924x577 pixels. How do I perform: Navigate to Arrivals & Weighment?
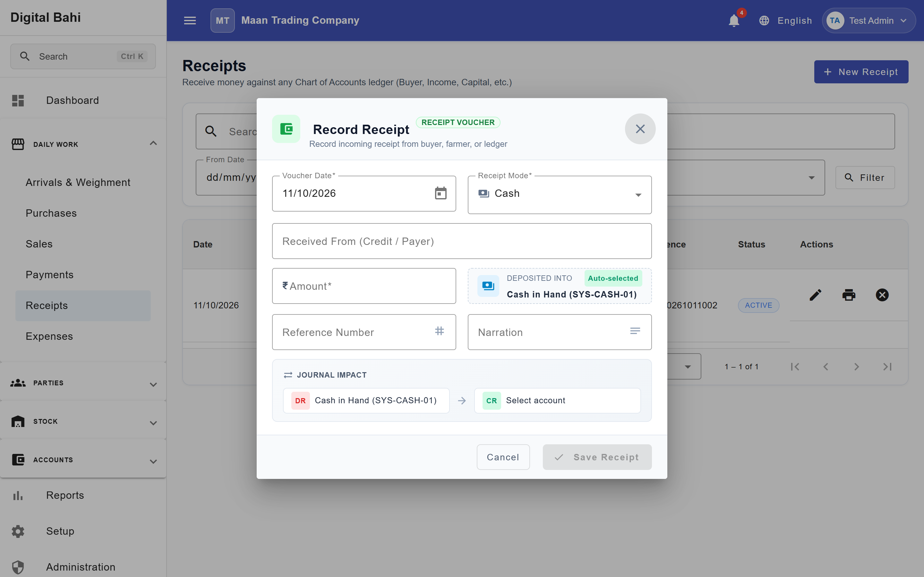tap(78, 182)
